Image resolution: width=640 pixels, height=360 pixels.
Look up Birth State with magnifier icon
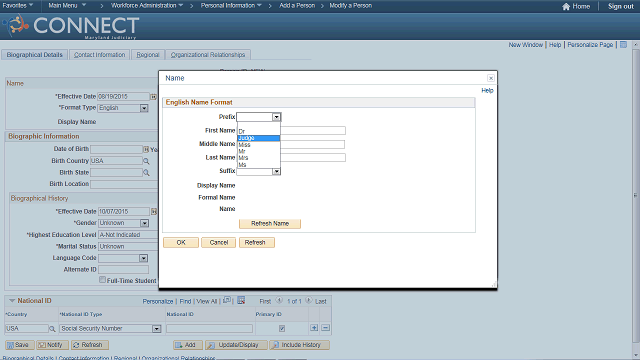[x=146, y=173]
